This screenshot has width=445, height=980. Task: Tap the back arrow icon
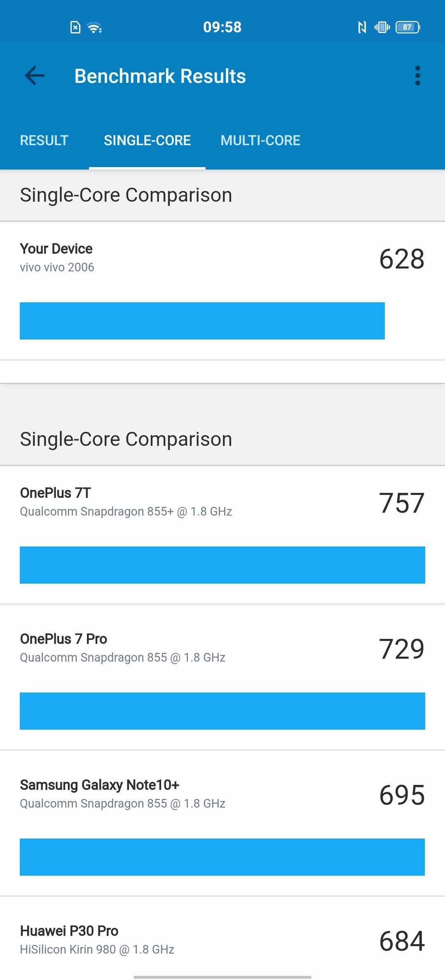(35, 76)
